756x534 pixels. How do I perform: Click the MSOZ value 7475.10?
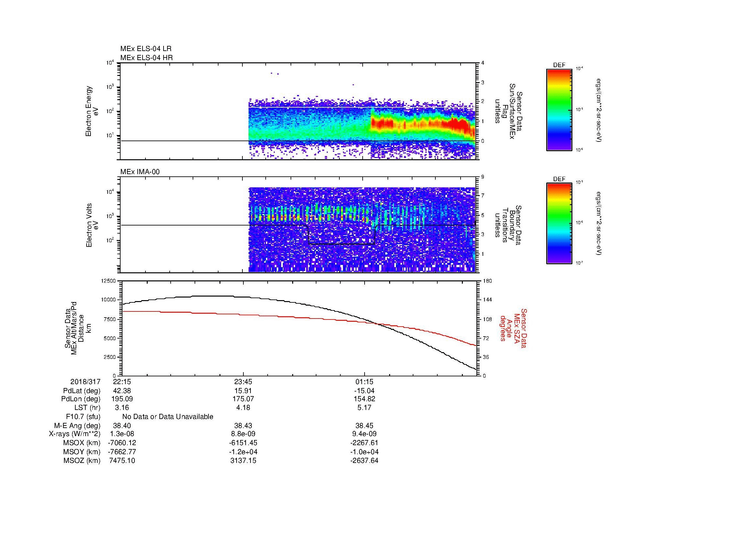(x=122, y=461)
